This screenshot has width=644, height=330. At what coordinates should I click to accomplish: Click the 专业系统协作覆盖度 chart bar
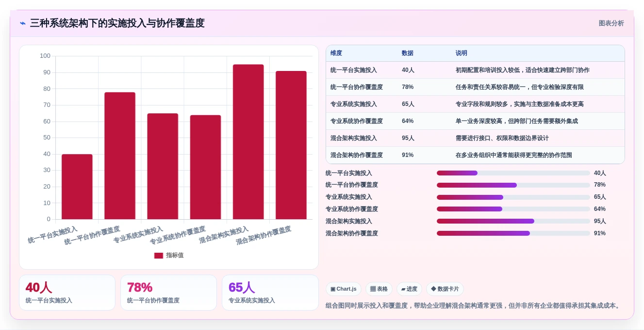[205, 167]
